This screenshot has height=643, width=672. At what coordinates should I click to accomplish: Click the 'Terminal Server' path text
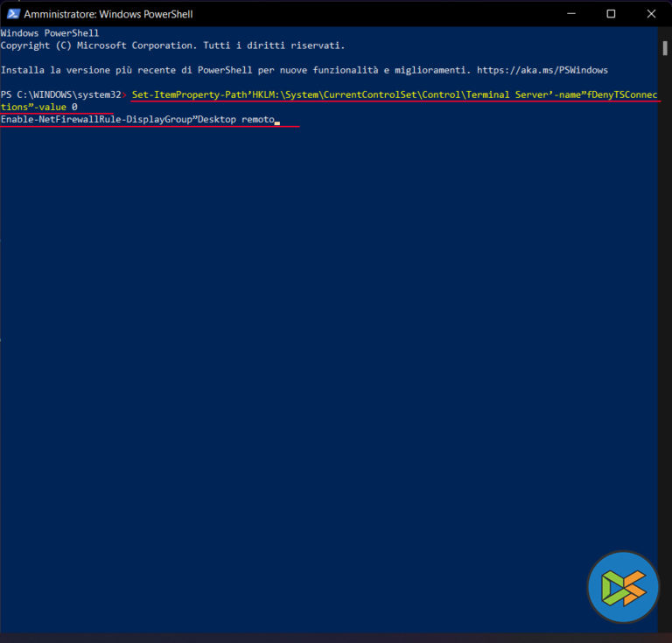[507, 94]
